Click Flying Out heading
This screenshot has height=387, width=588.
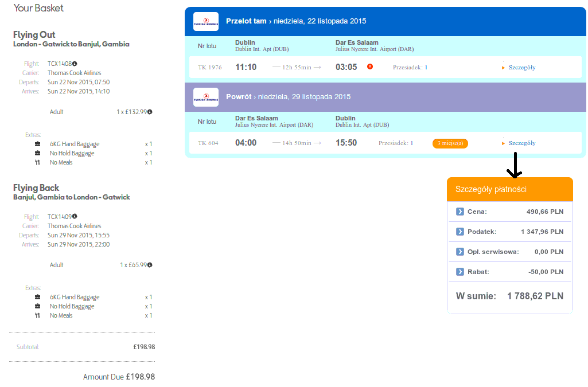pos(34,34)
